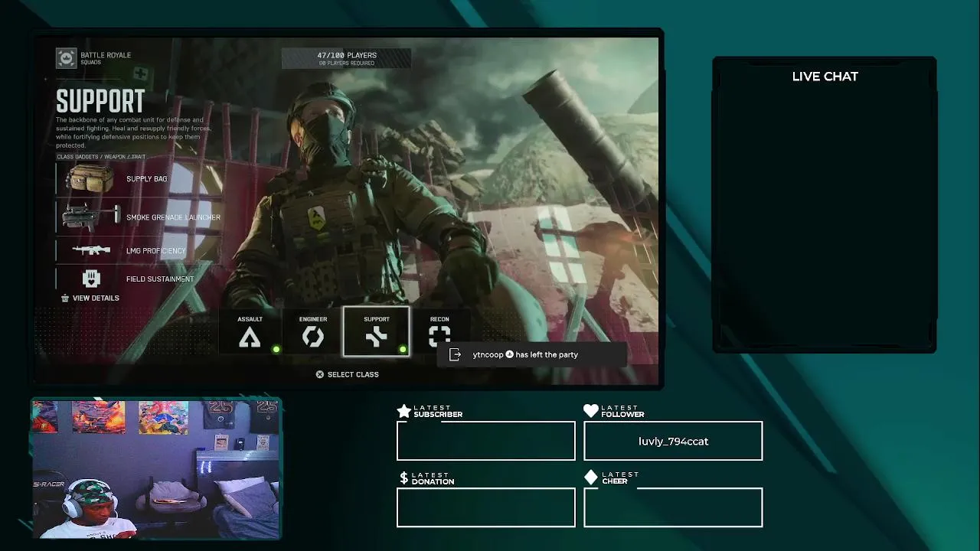Click the streamer webcam feed
This screenshot has width=980, height=551.
[x=156, y=469]
